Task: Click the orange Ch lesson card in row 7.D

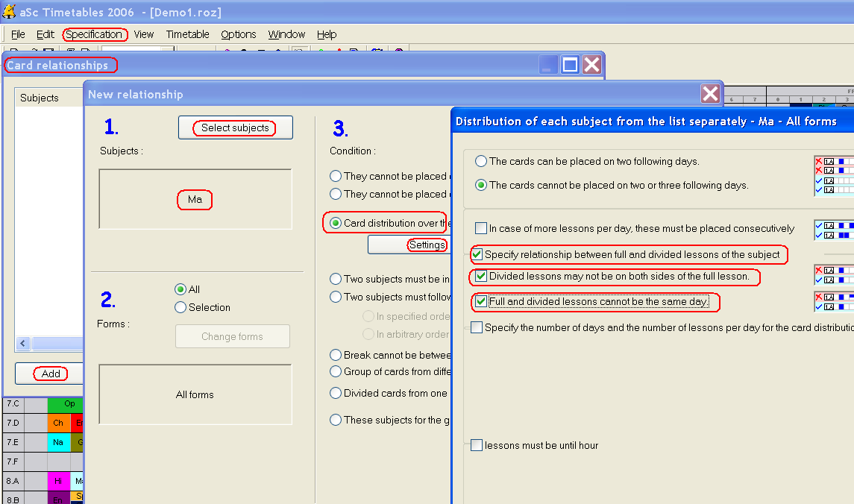Action: pos(58,423)
